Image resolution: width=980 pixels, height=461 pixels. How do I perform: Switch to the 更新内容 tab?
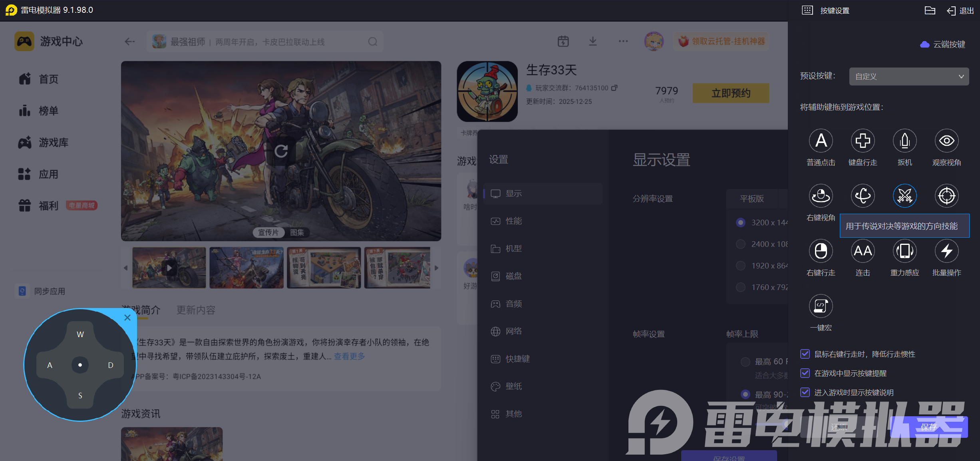(196, 310)
